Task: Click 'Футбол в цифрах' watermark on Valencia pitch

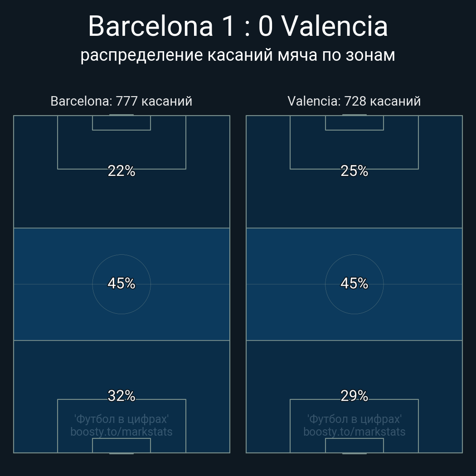Action: 354,419
